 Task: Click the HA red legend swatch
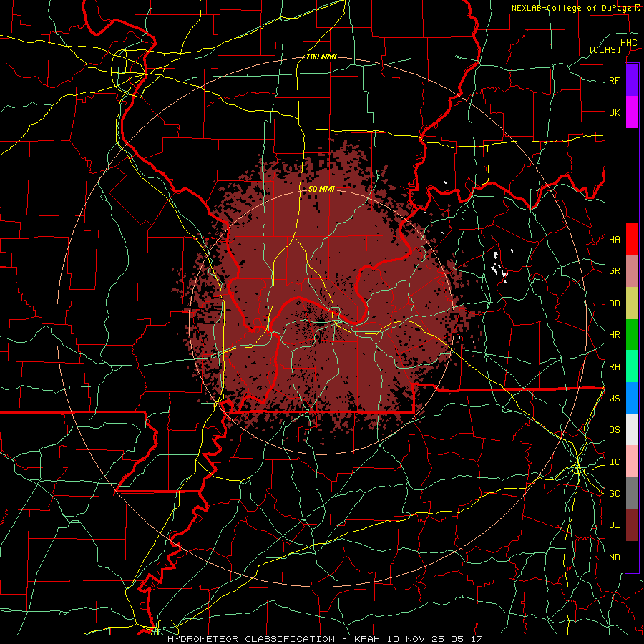(632, 239)
